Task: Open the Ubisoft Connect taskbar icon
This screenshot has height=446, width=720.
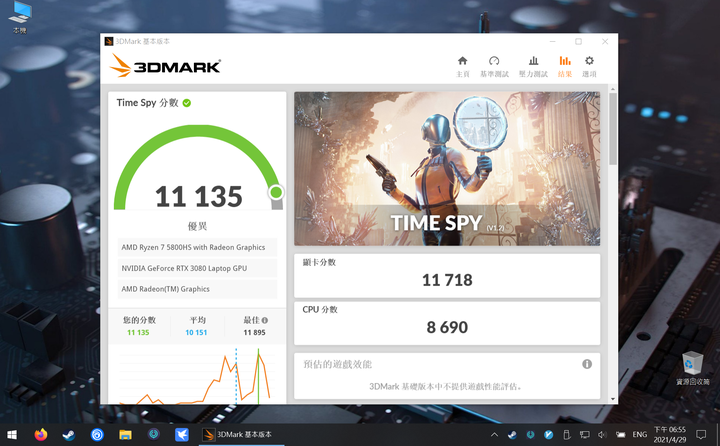Action: 97,435
